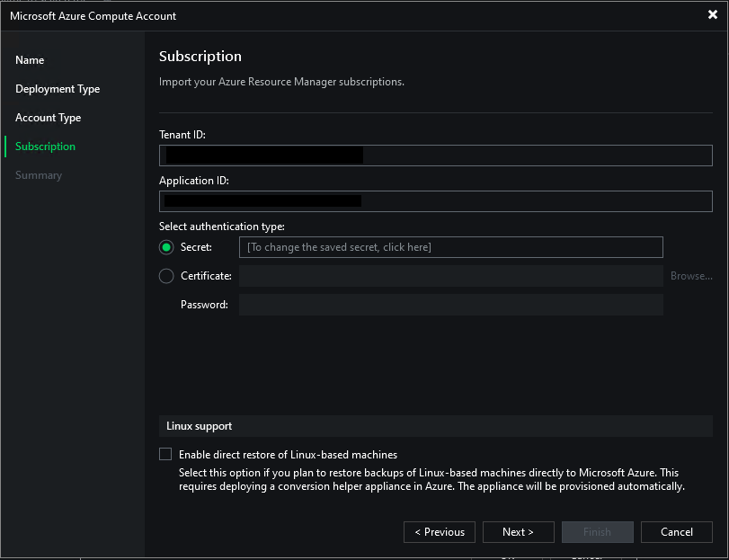Click the Linux support section header
This screenshot has height=560, width=729.
[x=200, y=426]
